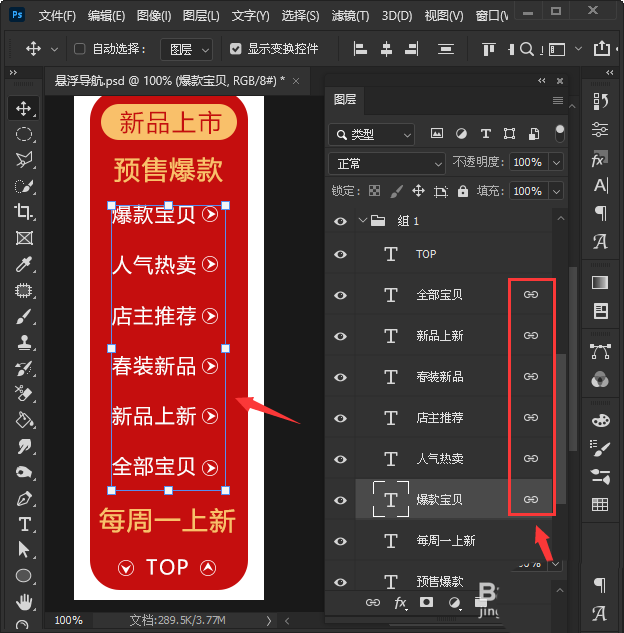Image resolution: width=624 pixels, height=633 pixels.
Task: Click the link layers icon at panel bottom
Action: tap(373, 603)
